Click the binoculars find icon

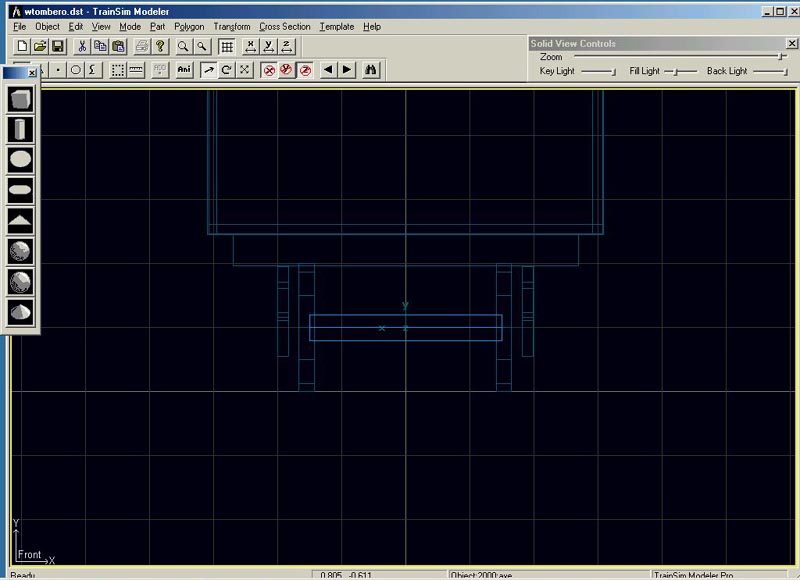click(x=371, y=70)
